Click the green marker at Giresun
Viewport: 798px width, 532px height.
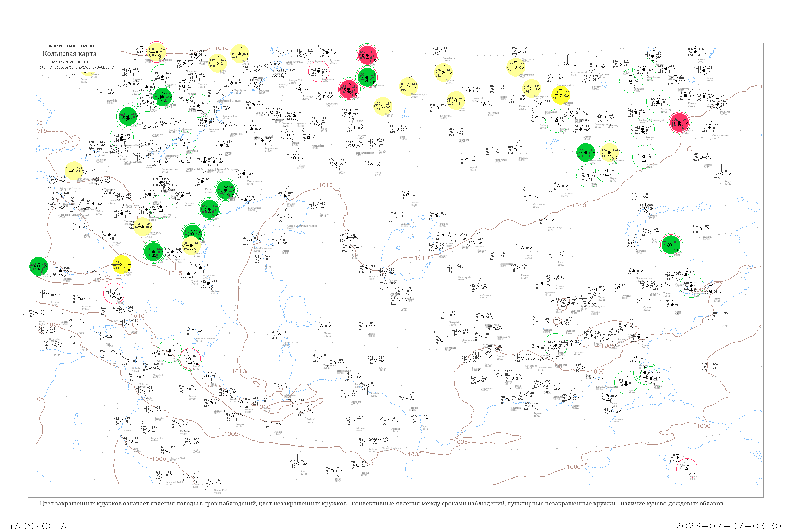[38, 267]
